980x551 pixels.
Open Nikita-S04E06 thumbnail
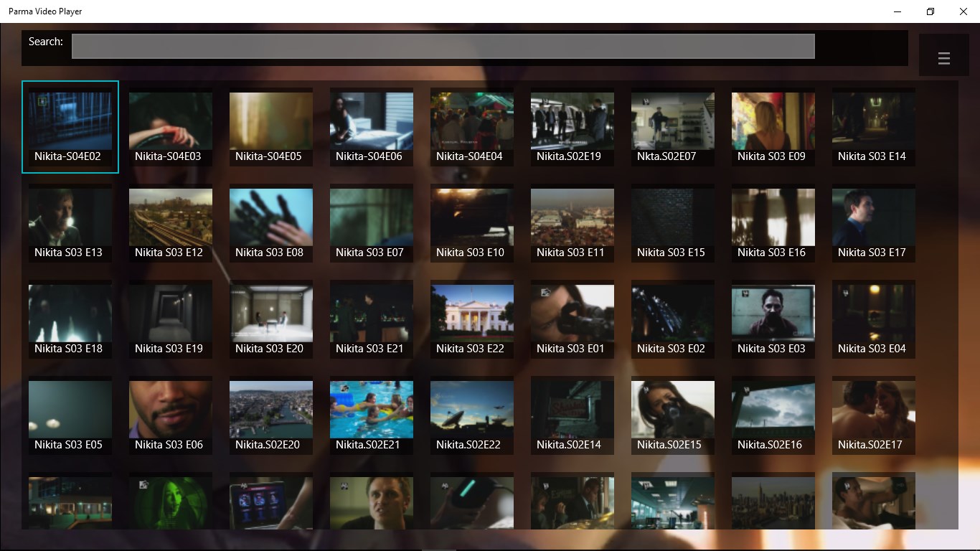coord(372,127)
